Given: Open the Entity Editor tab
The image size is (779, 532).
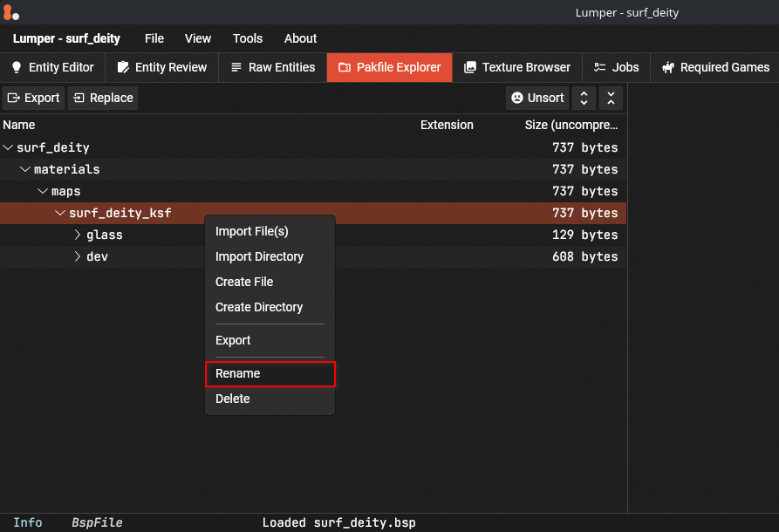Looking at the screenshot, I should (x=52, y=67).
